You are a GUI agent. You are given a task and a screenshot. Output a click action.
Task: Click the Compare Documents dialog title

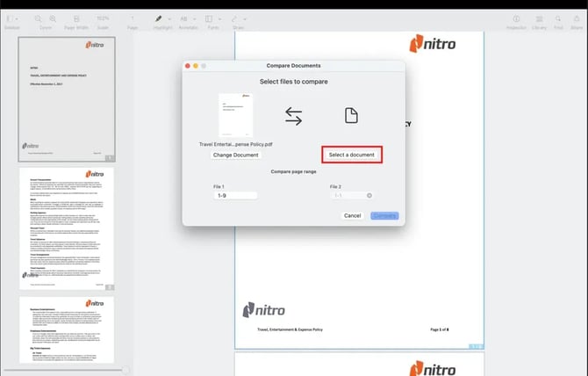pos(294,66)
